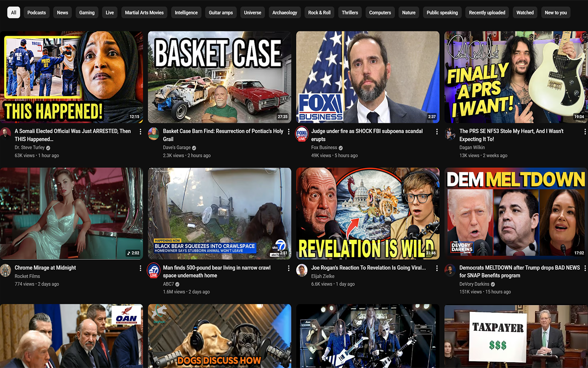
Task: Open more options for Democrats MELTDOWN video
Action: 585,268
